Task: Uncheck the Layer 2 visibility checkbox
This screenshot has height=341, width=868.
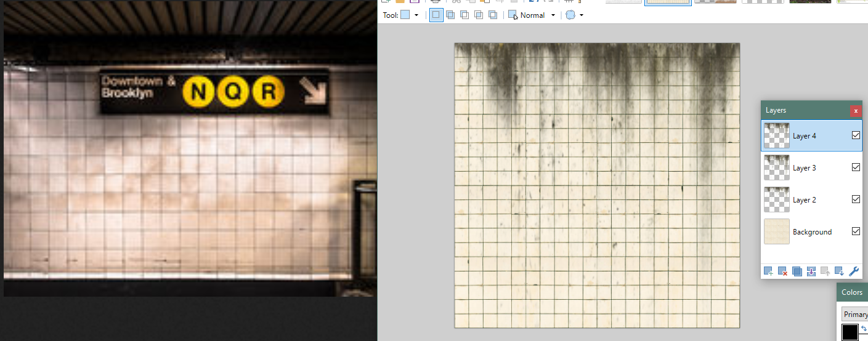Action: 856,199
